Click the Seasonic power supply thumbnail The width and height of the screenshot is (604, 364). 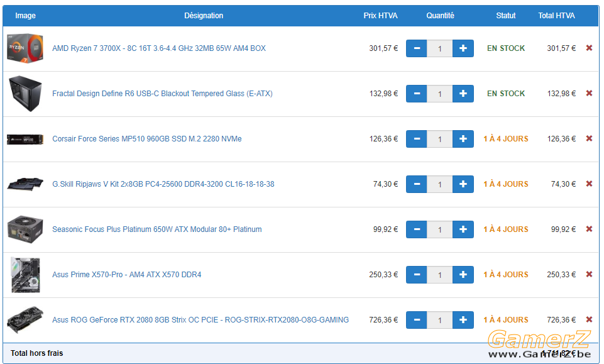click(x=25, y=229)
